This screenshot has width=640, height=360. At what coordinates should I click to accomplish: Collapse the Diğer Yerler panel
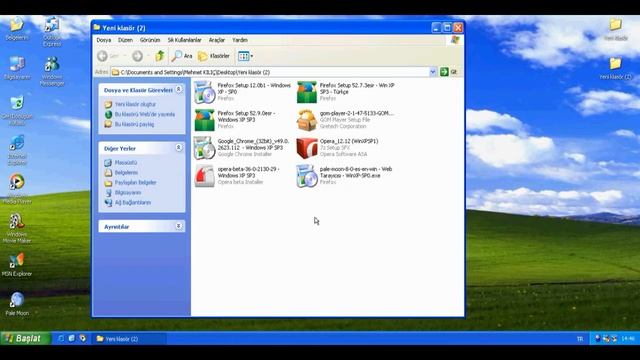178,148
